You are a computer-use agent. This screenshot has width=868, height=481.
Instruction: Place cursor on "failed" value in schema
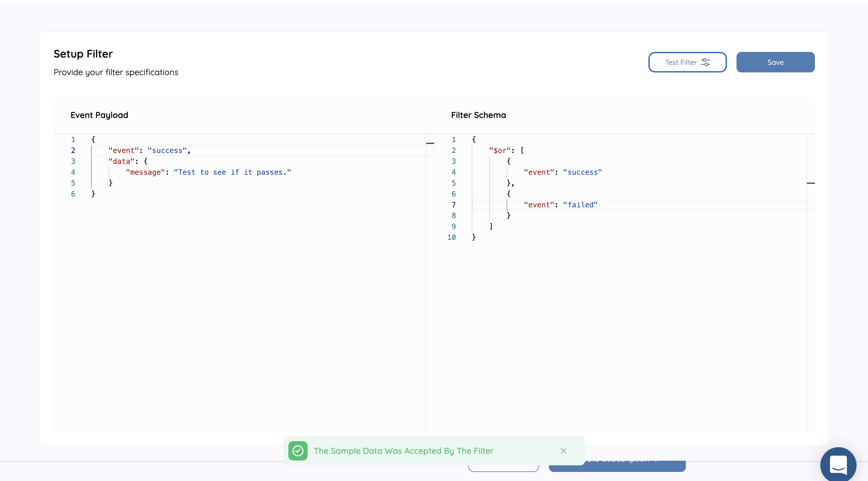[x=580, y=205]
